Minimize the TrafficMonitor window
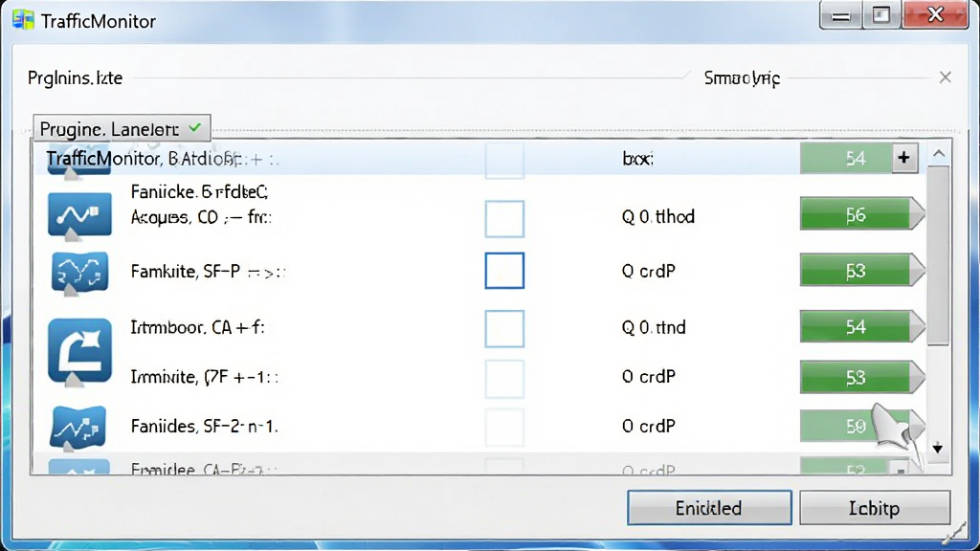980x551 pixels. click(x=840, y=15)
